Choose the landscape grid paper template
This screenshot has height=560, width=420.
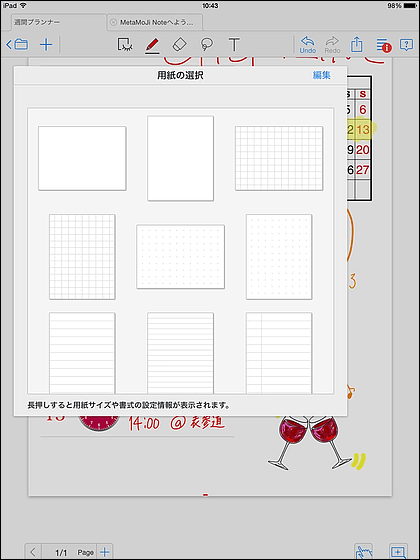point(279,158)
